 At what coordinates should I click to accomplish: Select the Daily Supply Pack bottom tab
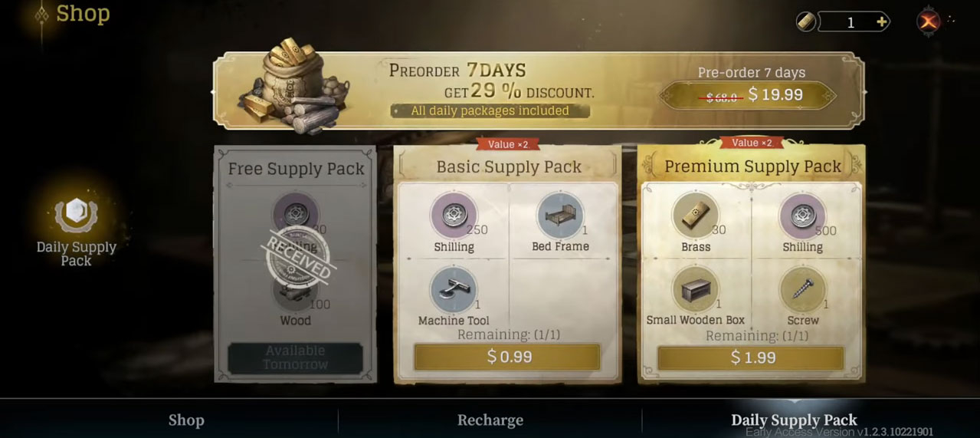794,420
